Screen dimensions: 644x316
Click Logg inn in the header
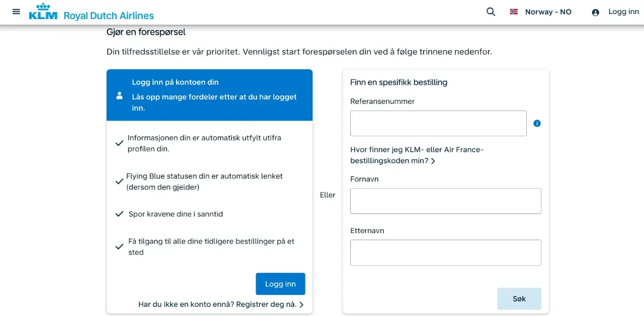(623, 12)
